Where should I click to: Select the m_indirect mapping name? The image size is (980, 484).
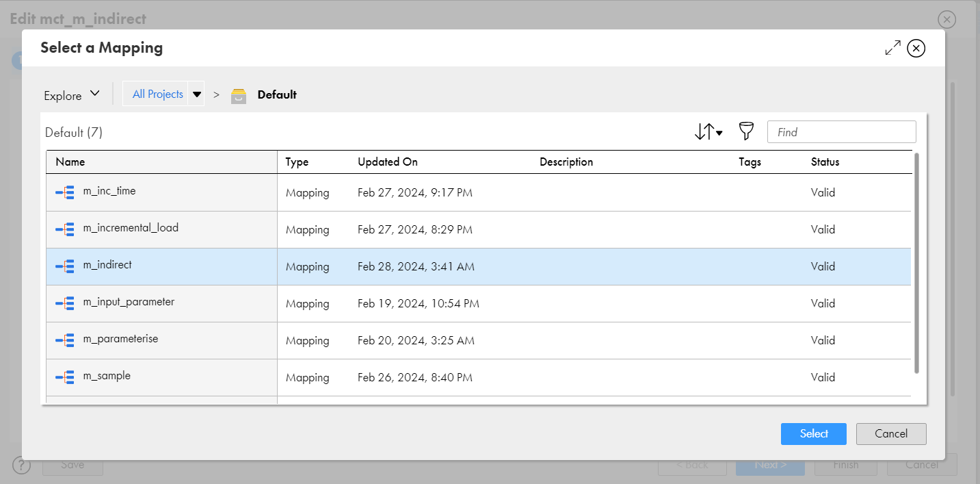107,265
